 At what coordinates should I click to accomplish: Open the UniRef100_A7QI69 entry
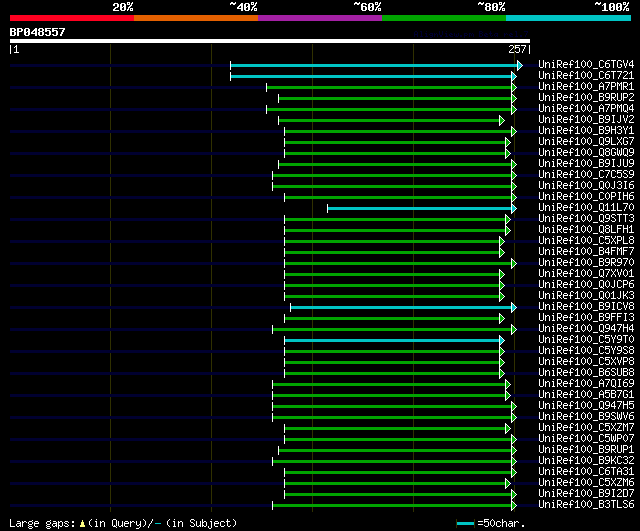click(x=586, y=384)
